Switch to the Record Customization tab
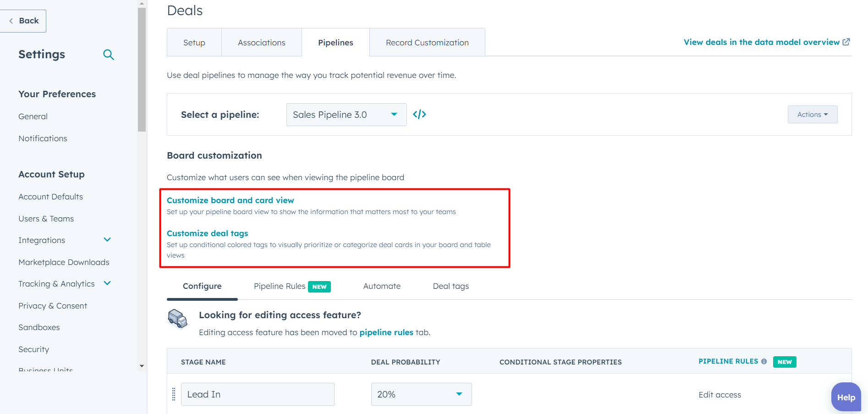Viewport: 868px width, 414px height. (427, 42)
